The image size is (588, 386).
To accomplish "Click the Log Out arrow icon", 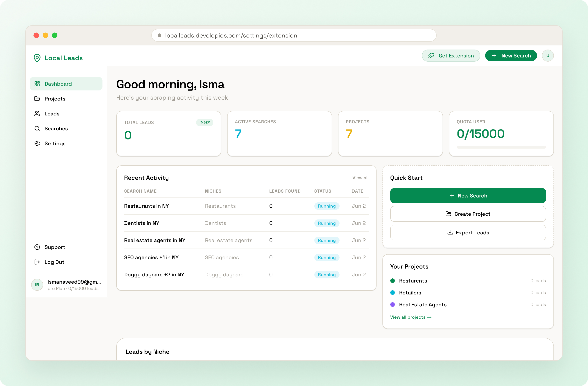I will coord(37,262).
